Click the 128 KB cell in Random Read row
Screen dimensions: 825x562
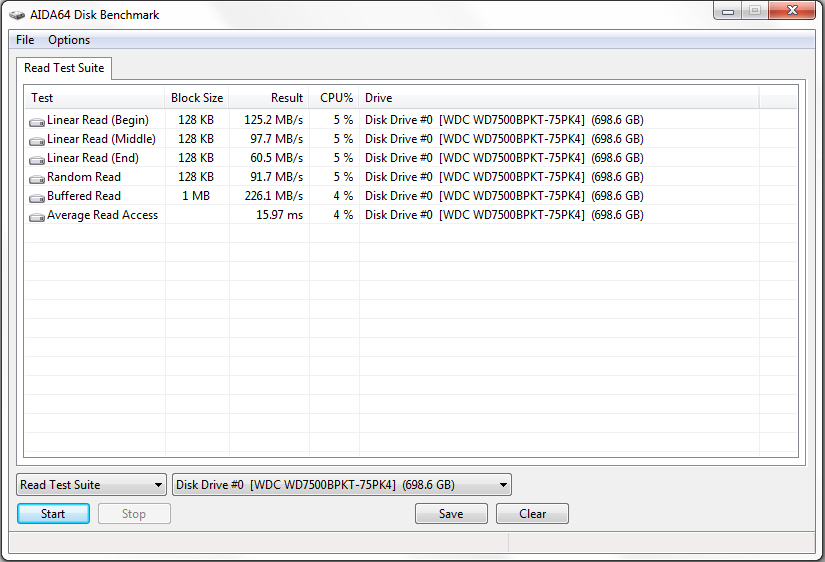(x=196, y=177)
